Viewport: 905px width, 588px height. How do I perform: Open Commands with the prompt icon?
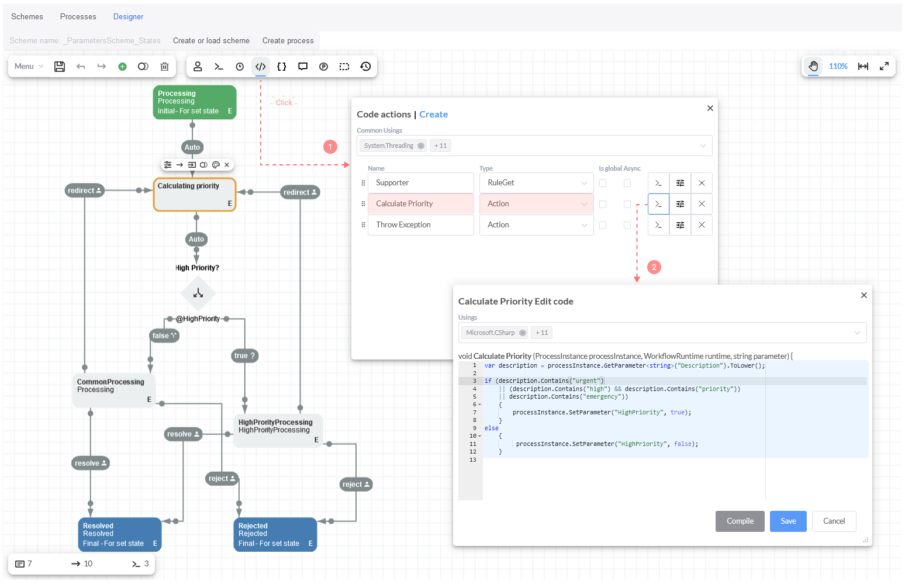click(219, 67)
